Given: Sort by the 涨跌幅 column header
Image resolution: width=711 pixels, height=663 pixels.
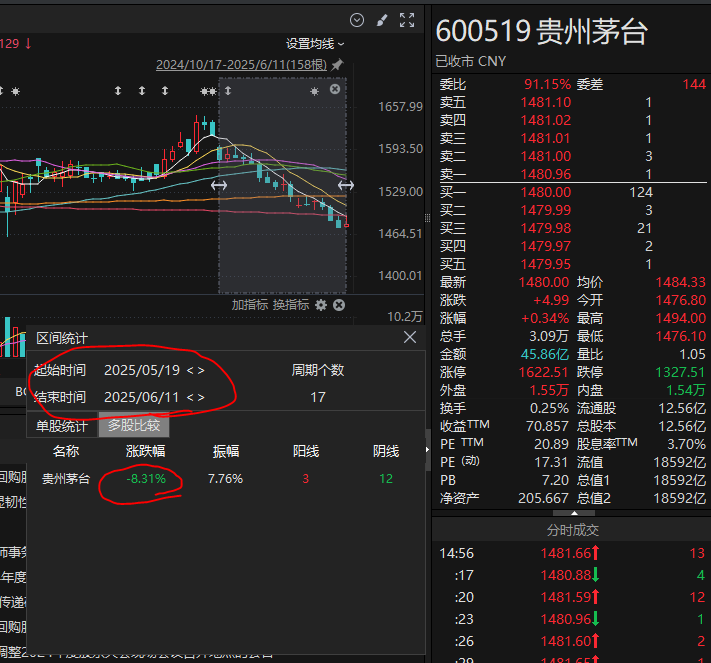Looking at the screenshot, I should pyautogui.click(x=146, y=451).
